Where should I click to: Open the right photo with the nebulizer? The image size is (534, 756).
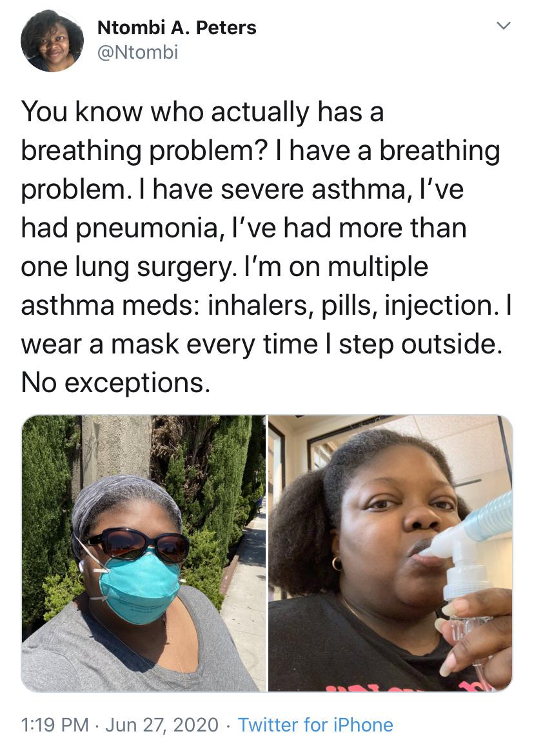click(x=390, y=553)
